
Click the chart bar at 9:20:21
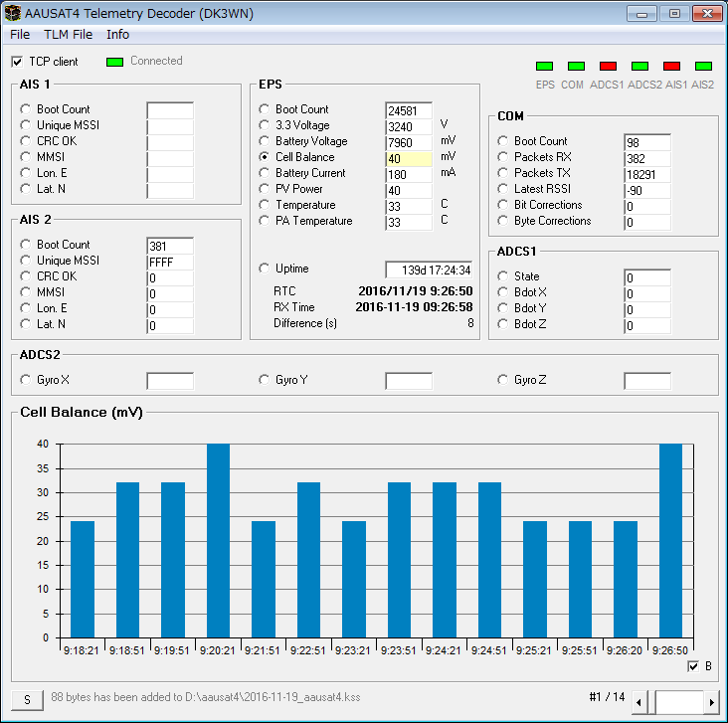[218, 540]
